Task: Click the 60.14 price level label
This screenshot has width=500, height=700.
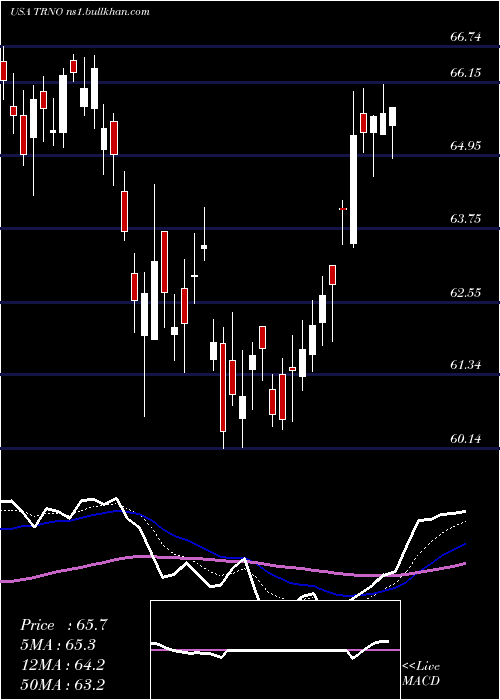Action: point(466,439)
